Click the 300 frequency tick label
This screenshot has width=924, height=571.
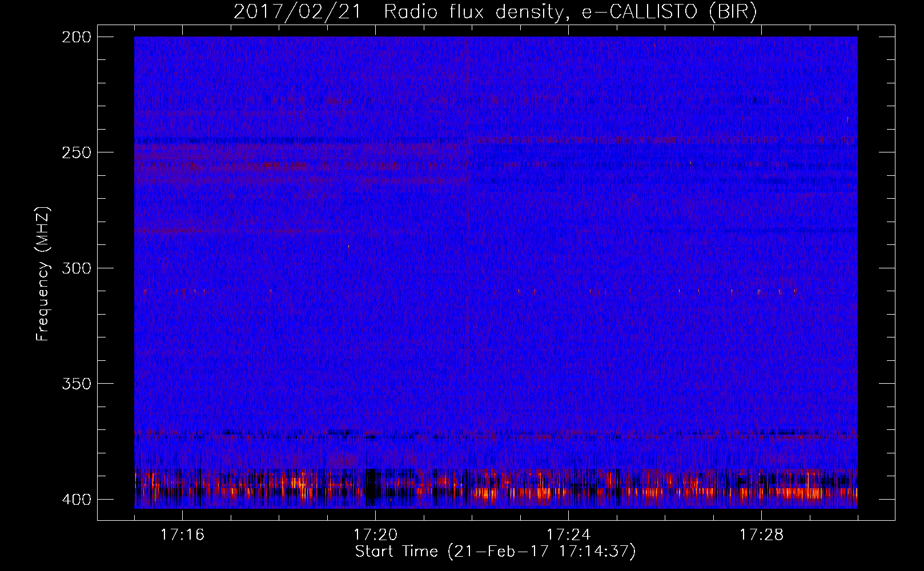coord(76,268)
